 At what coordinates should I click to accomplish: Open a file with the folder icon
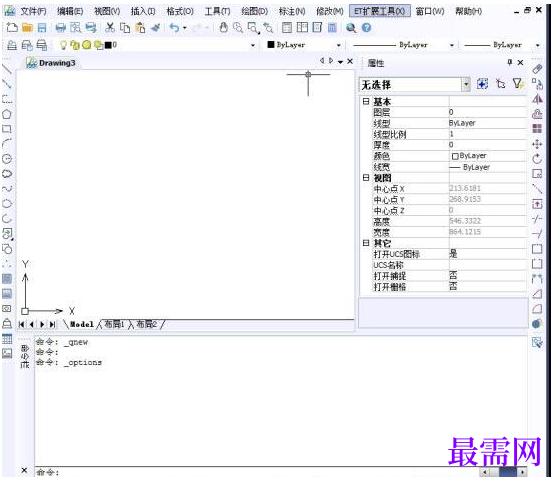click(27, 28)
